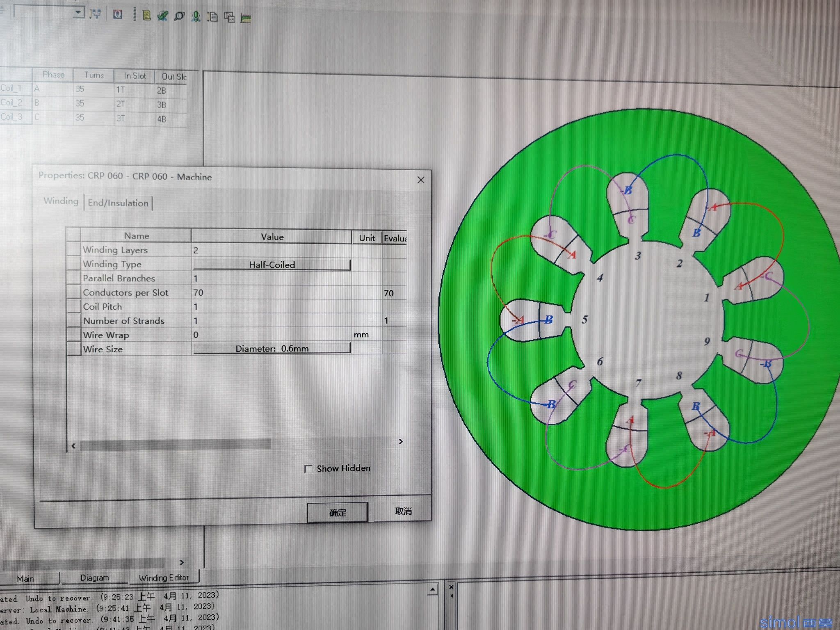Click the properties table left scroll arrow

(73, 446)
